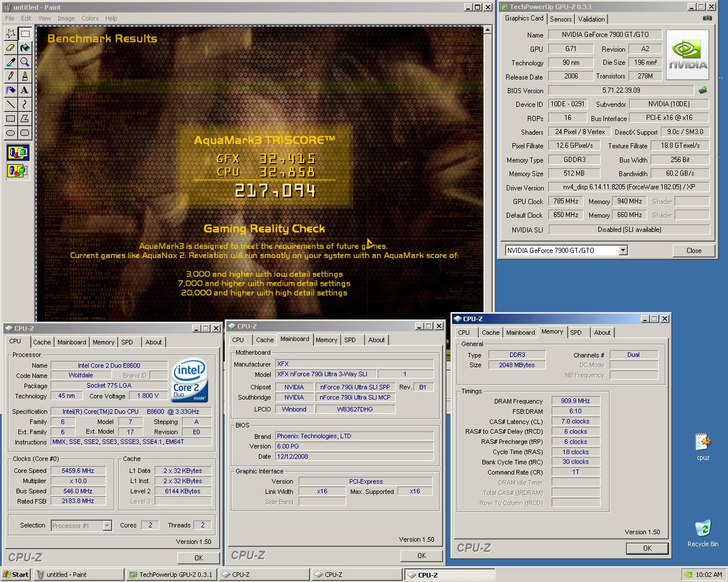The width and height of the screenshot is (728, 582).
Task: Select the Rounded Rectangle tool
Action: (x=24, y=132)
